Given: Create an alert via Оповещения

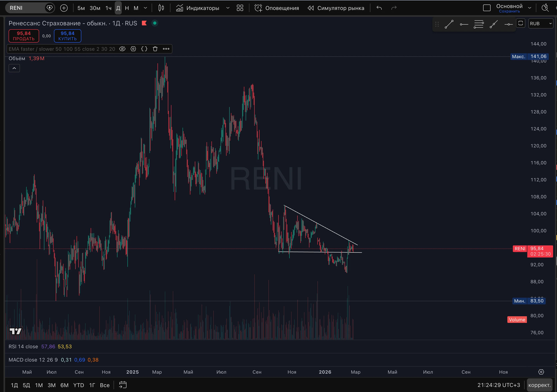Looking at the screenshot, I should (277, 8).
